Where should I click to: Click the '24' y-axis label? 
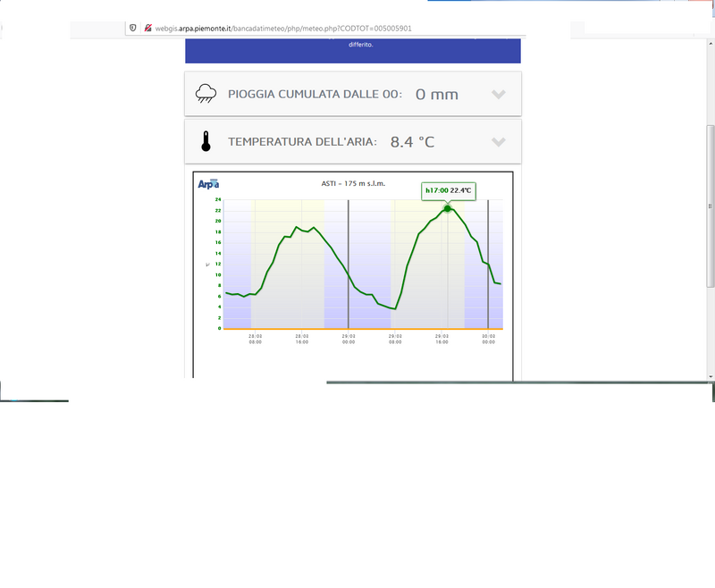point(218,199)
